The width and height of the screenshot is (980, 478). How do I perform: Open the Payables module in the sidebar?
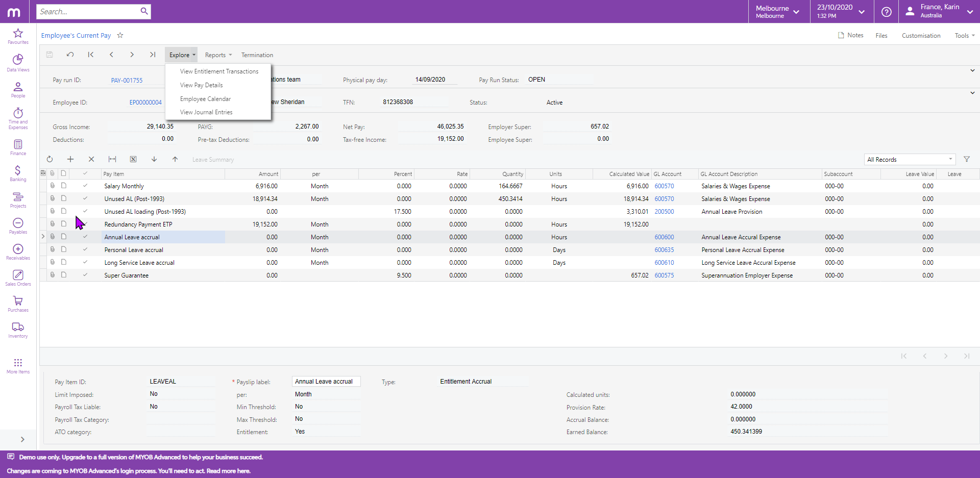pyautogui.click(x=18, y=226)
